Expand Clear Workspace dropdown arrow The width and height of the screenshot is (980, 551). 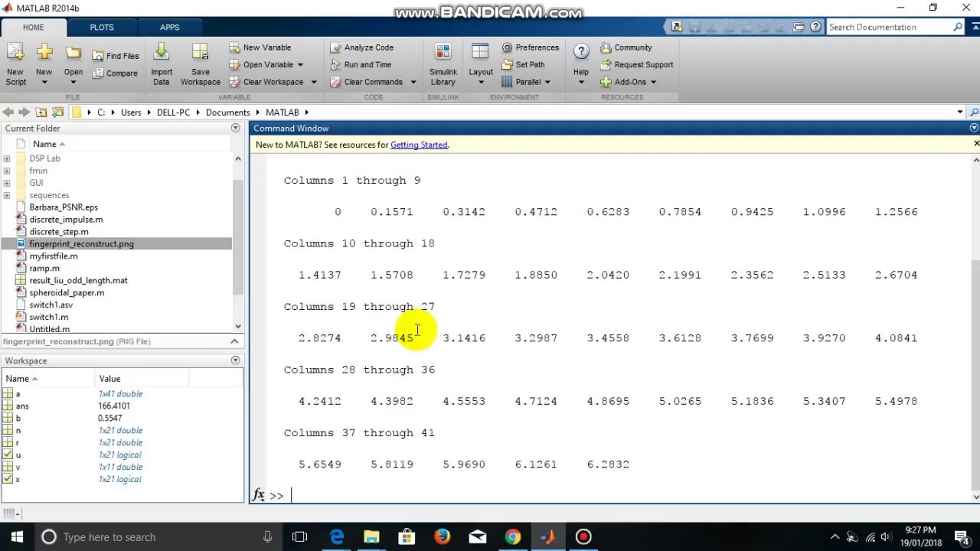313,82
